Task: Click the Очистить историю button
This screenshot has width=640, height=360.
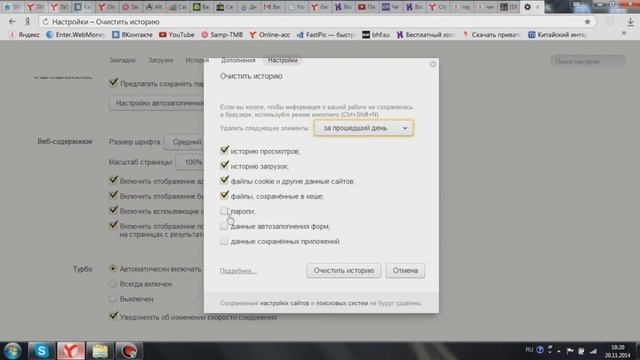Action: point(344,270)
